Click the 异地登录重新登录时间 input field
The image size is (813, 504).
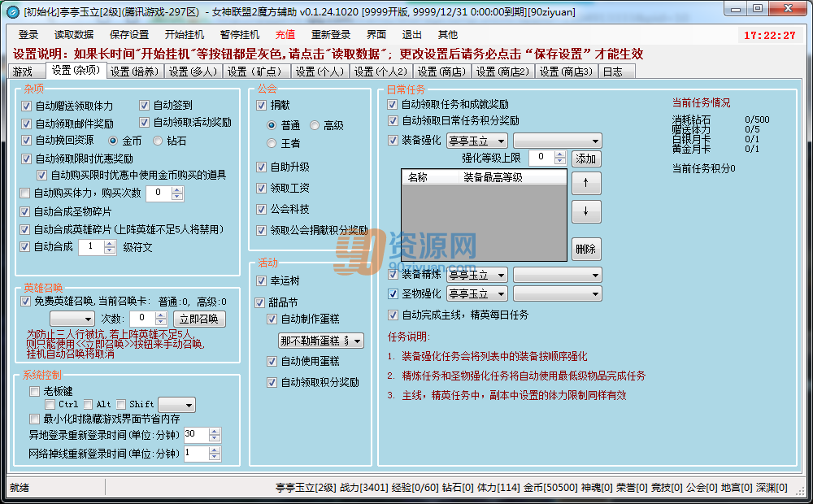click(197, 435)
